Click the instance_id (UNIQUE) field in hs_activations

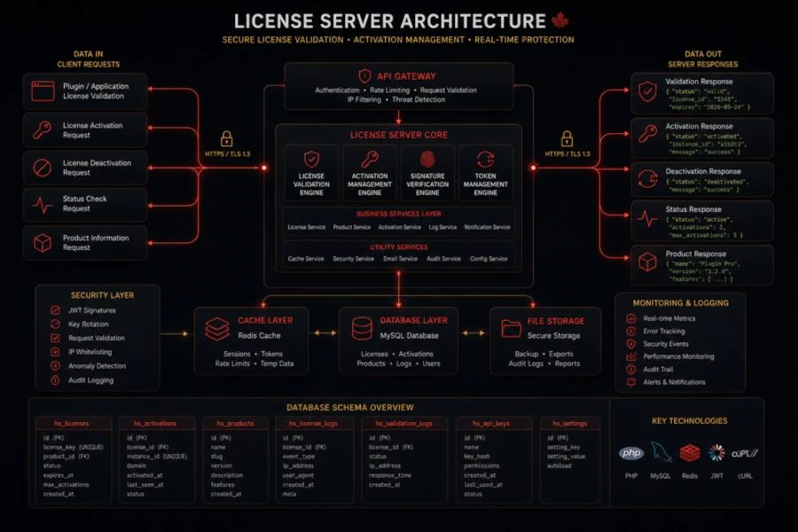[x=157, y=456]
